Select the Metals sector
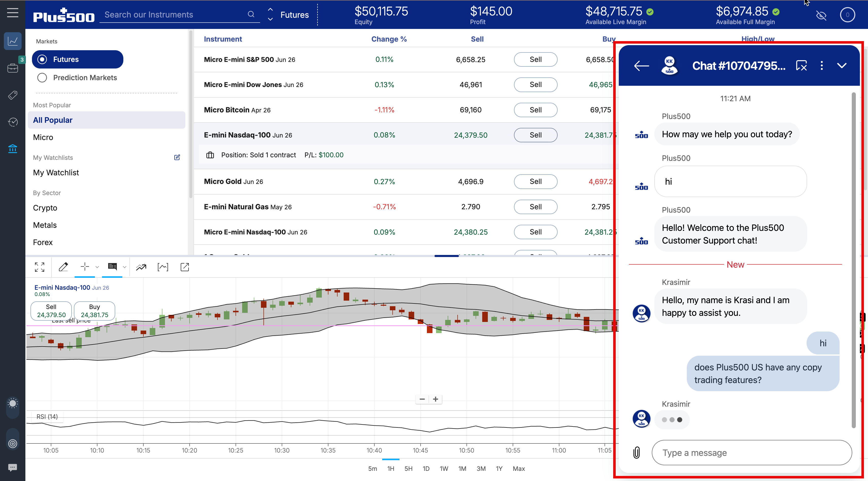The height and width of the screenshot is (481, 868). pos(45,225)
